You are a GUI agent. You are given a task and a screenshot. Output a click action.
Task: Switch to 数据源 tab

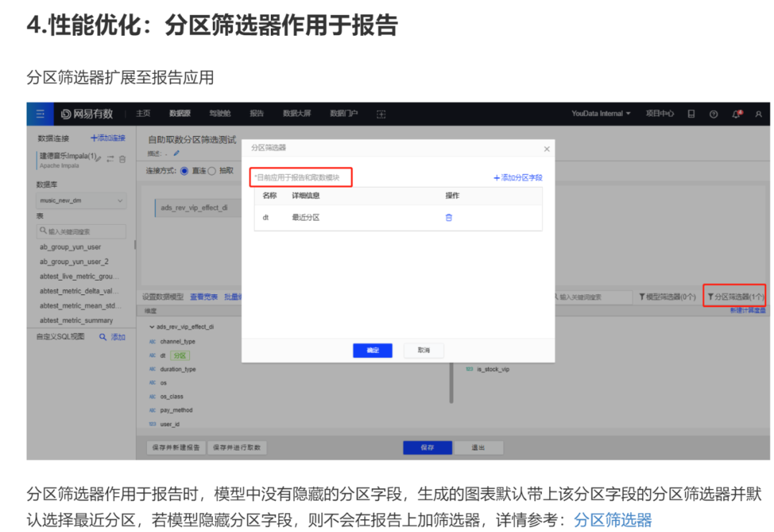tap(180, 113)
